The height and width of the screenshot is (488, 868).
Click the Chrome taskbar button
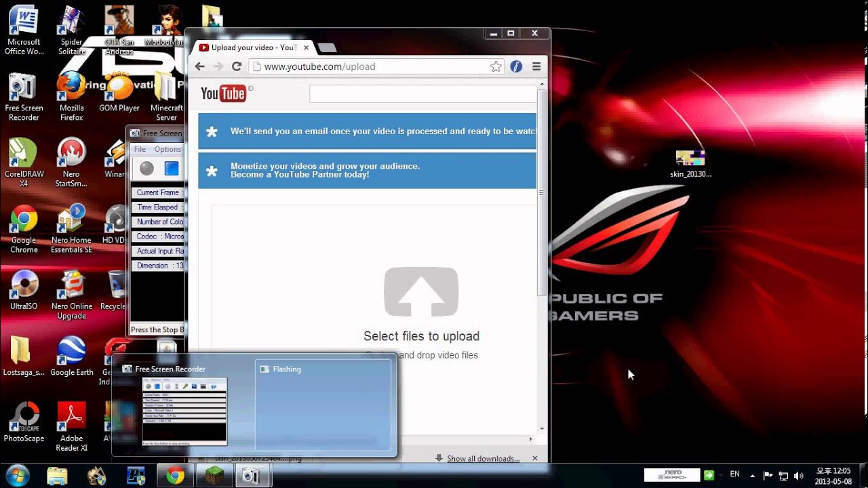click(175, 476)
